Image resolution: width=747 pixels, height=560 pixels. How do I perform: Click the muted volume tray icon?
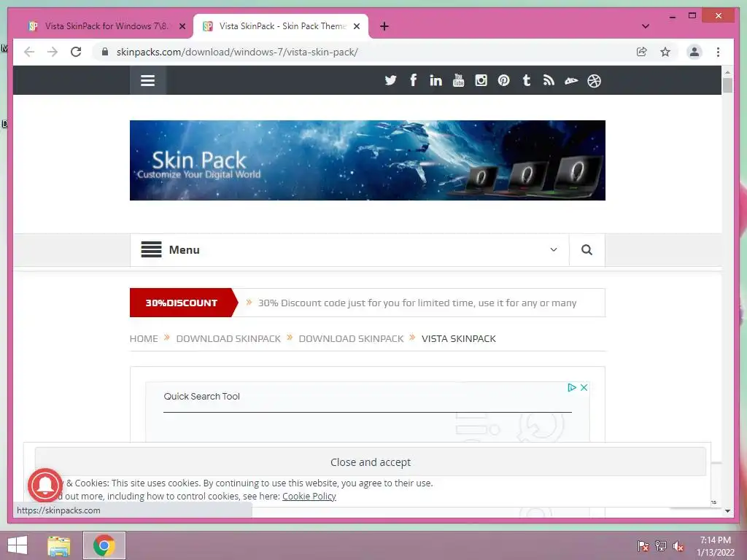tap(678, 545)
